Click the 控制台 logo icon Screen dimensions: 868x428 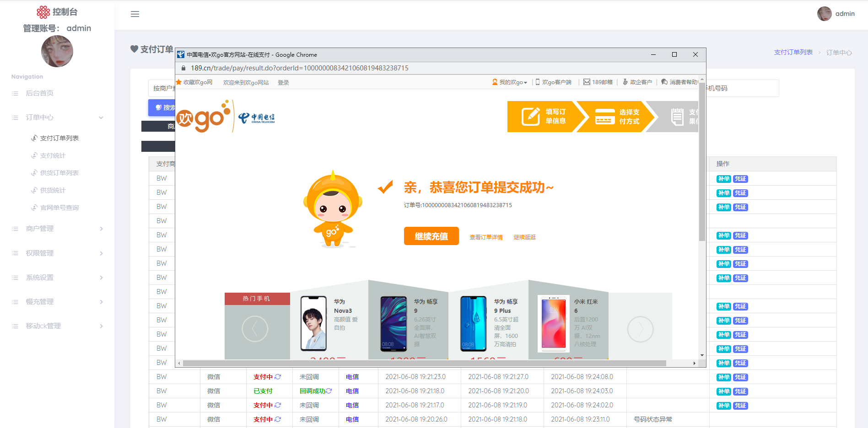[x=43, y=12]
